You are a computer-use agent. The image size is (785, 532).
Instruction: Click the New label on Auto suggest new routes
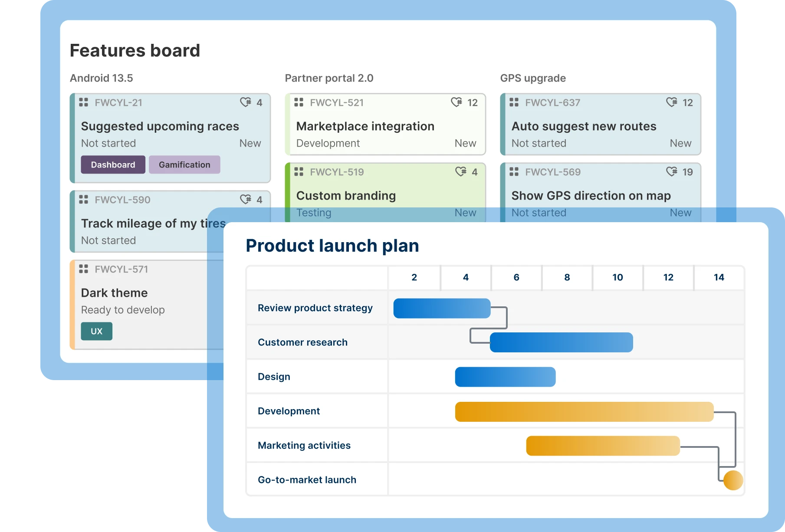pos(681,143)
